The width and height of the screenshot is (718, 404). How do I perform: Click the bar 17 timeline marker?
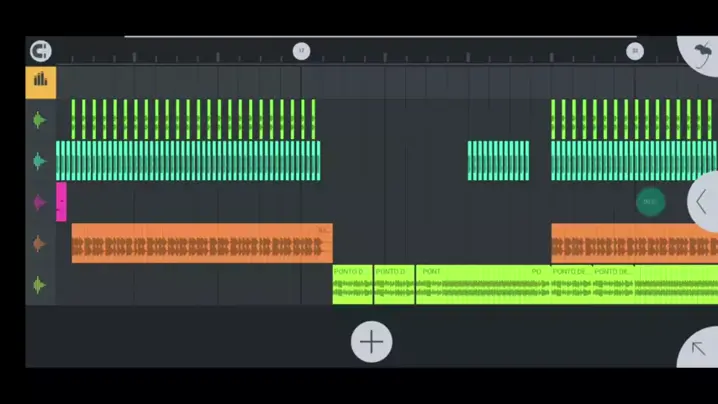click(301, 51)
